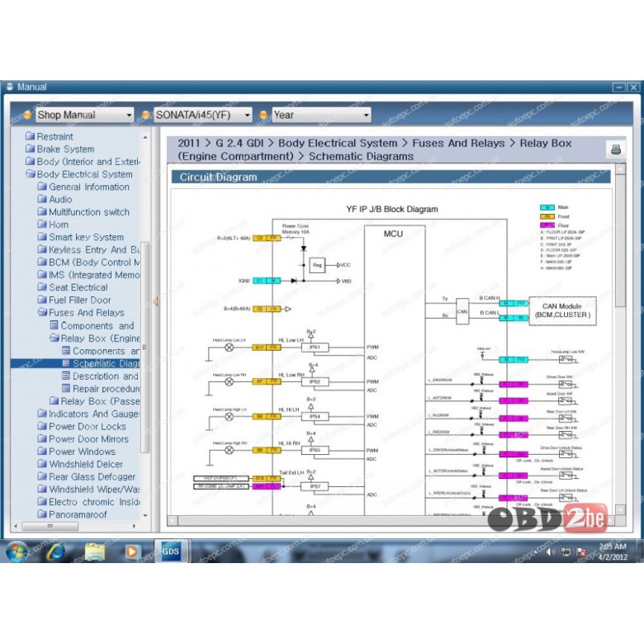The image size is (644, 644).
Task: Click the diagram pane vertical scrollbar thumb
Action: pos(621,241)
